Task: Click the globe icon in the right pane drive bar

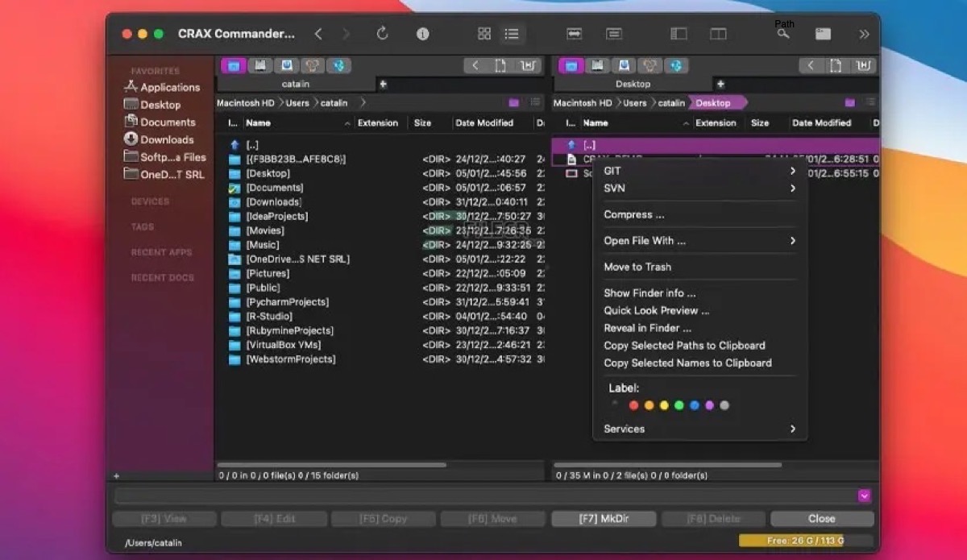Action: tap(677, 65)
